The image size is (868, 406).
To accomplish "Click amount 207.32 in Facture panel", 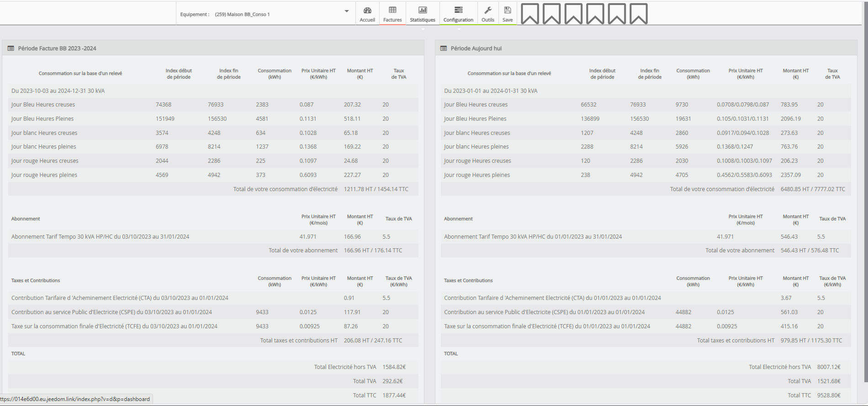I will (x=352, y=105).
